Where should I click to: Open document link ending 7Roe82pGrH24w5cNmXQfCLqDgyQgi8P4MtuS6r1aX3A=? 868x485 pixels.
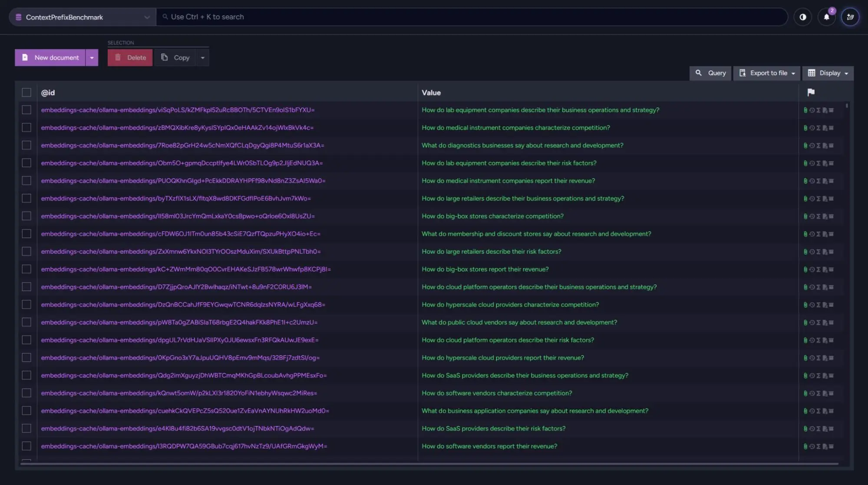tap(182, 145)
